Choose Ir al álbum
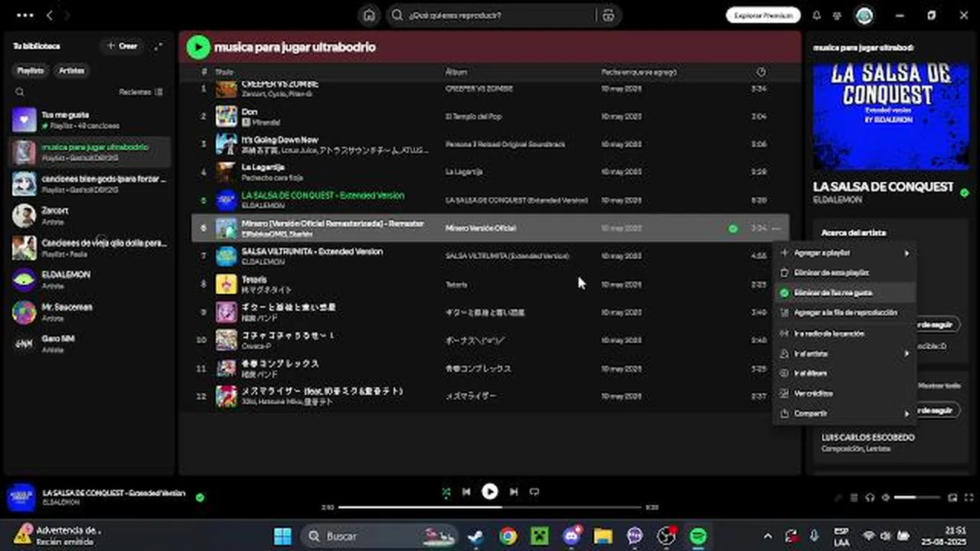 pyautogui.click(x=844, y=373)
